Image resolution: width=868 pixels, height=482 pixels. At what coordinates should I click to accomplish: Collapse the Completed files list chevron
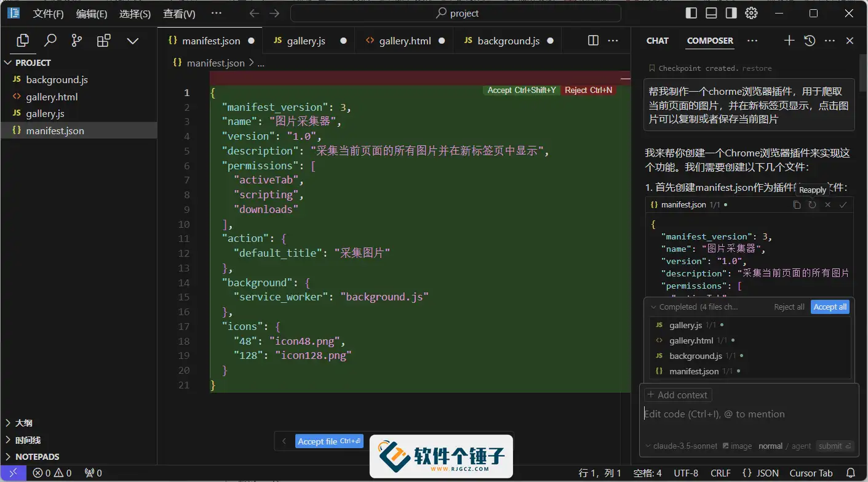[x=653, y=307]
